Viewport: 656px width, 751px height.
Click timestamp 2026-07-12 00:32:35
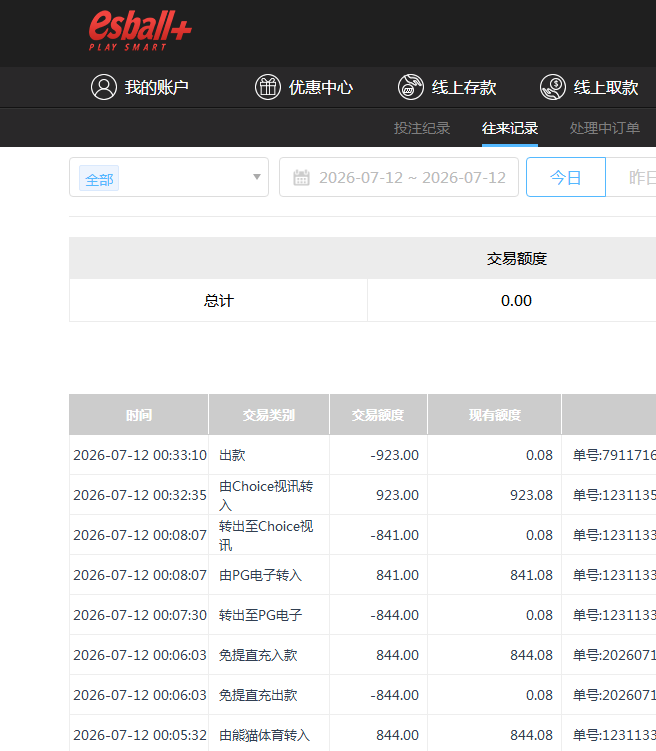[x=140, y=495]
